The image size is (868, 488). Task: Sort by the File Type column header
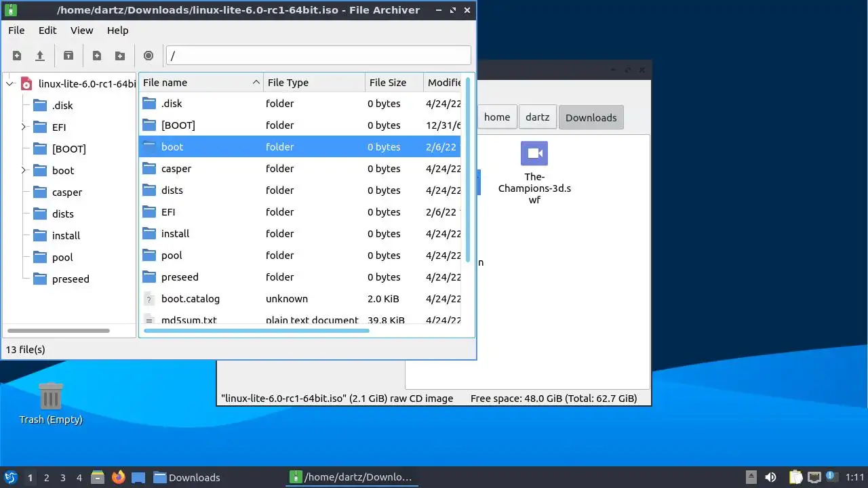tap(314, 83)
